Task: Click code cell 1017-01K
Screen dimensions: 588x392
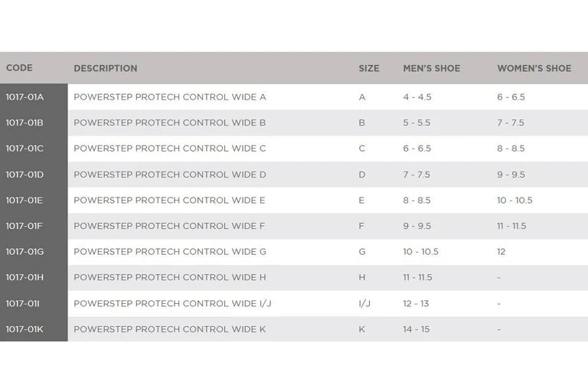Action: (x=25, y=329)
